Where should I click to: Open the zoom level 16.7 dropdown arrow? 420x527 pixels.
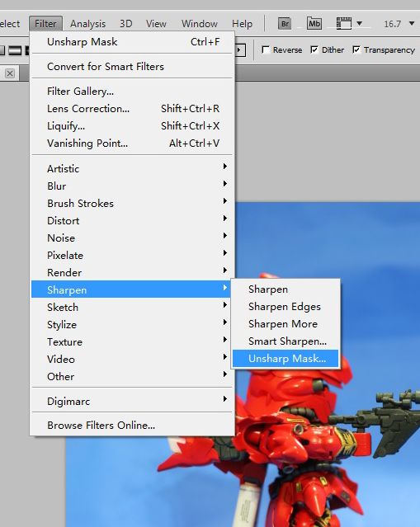coord(412,24)
